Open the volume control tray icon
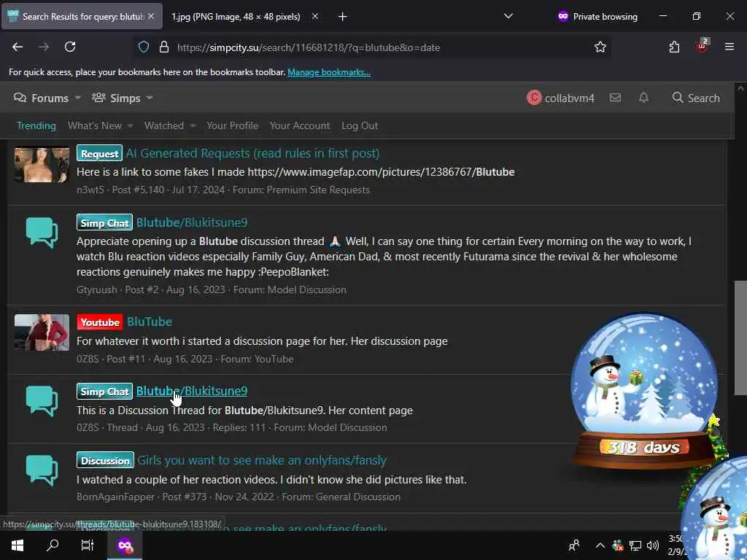Image resolution: width=747 pixels, height=560 pixels. point(653,545)
